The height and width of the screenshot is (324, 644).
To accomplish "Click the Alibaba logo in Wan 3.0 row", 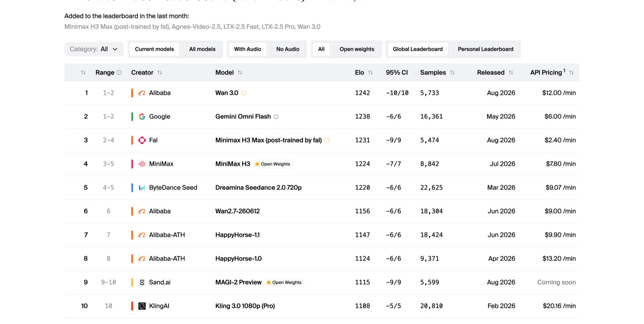I will pos(142,93).
